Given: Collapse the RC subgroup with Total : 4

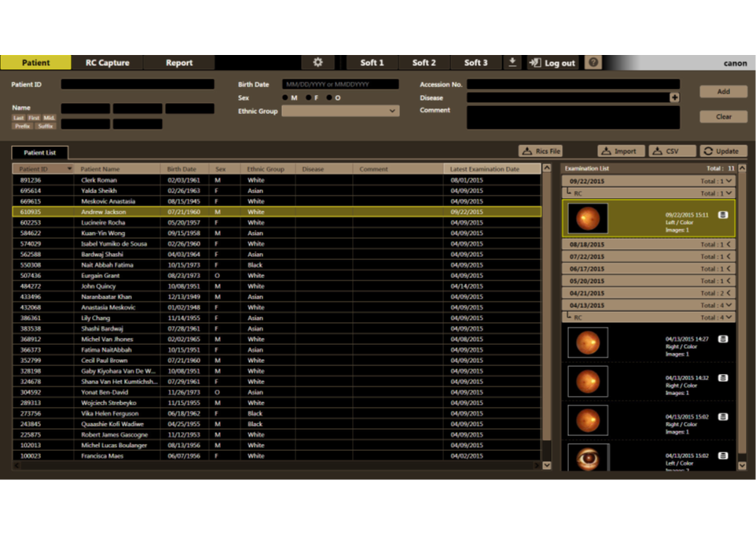Looking at the screenshot, I should pyautogui.click(x=729, y=317).
